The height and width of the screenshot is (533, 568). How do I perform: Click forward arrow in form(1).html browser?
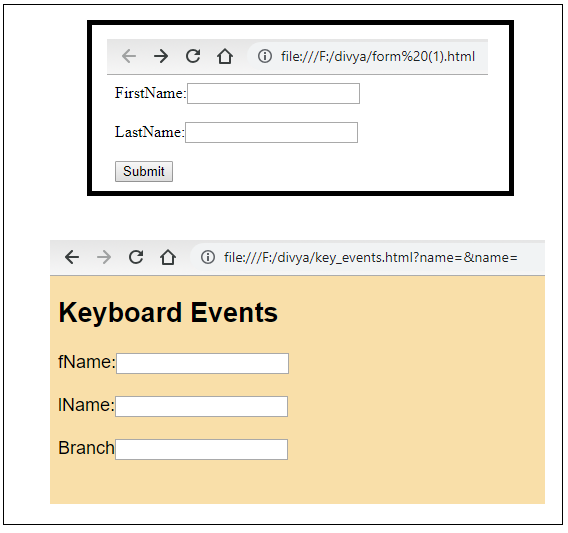point(161,57)
